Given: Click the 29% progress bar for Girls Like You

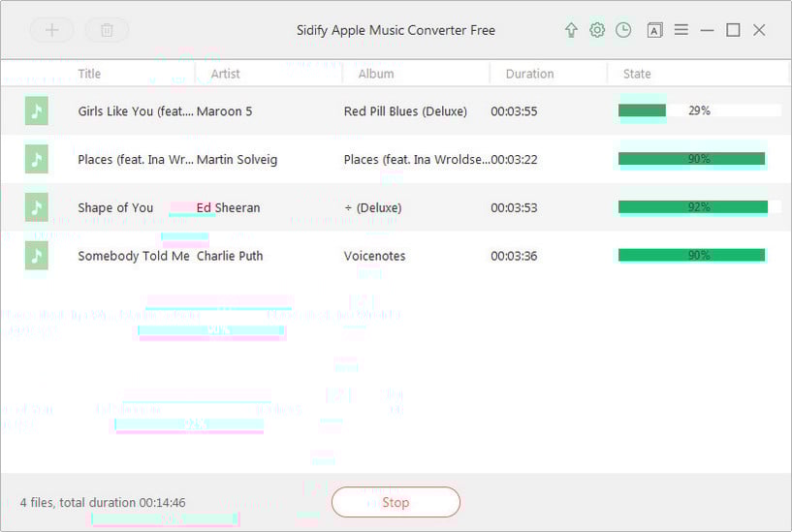Looking at the screenshot, I should click(x=700, y=110).
